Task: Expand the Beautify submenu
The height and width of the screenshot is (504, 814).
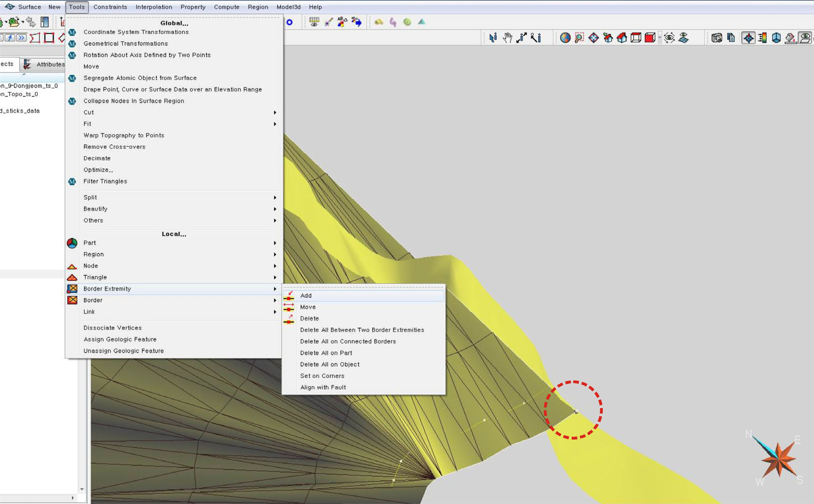Action: point(174,209)
